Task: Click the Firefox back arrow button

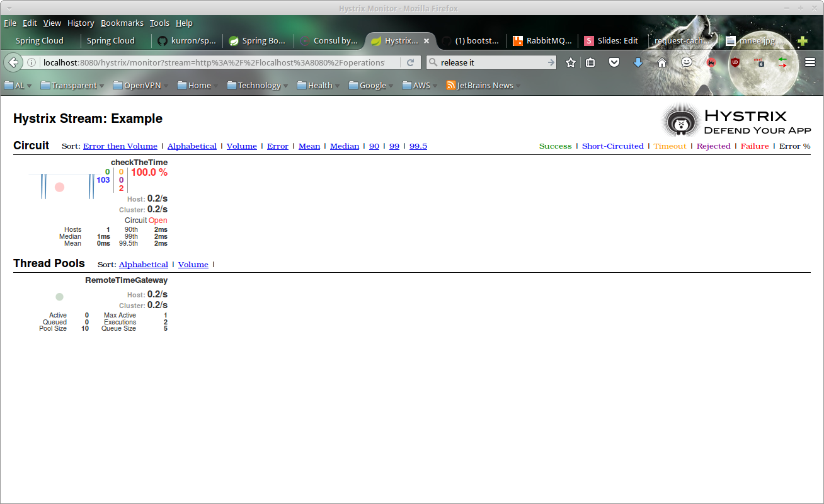Action: 13,62
